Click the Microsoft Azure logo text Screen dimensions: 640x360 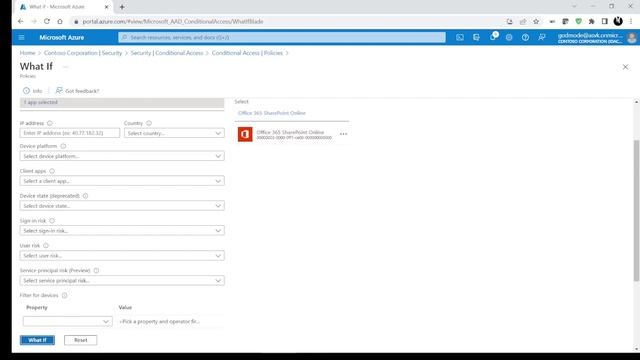pyautogui.click(x=62, y=38)
